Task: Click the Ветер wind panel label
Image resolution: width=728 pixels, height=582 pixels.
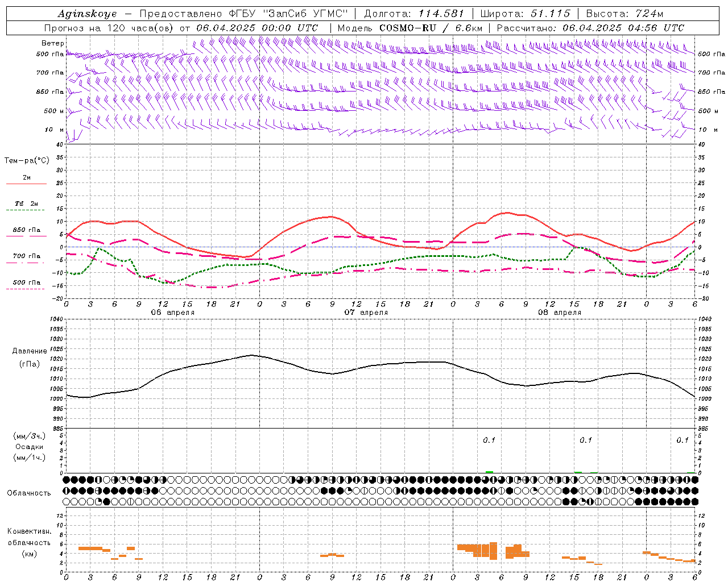Action: [52, 43]
